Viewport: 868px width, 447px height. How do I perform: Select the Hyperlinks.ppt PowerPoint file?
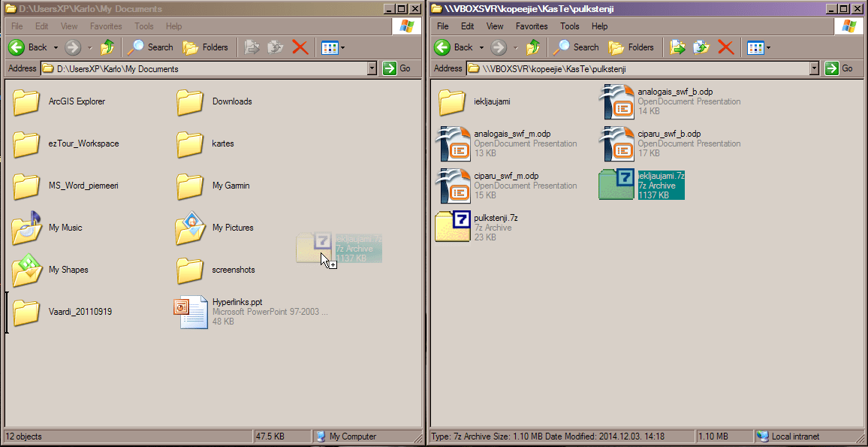point(252,312)
